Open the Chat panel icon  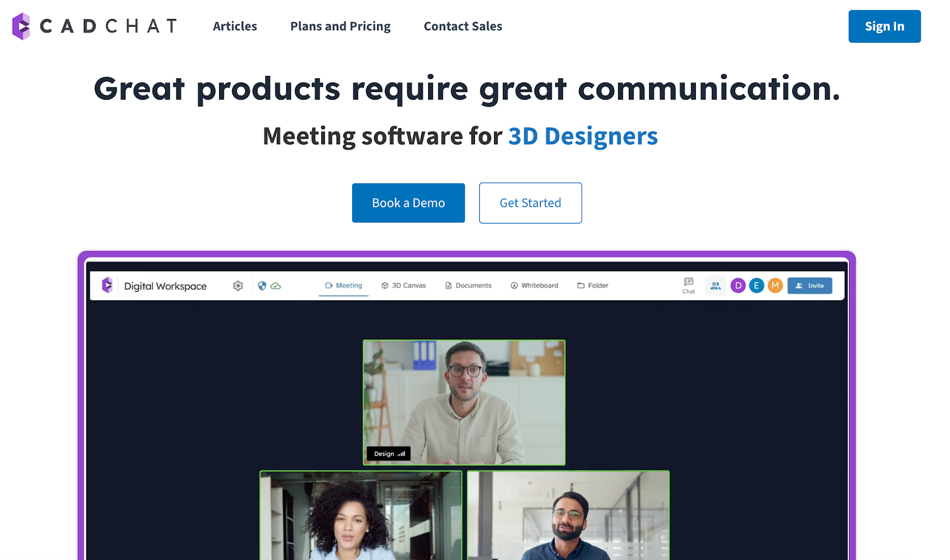(x=688, y=285)
